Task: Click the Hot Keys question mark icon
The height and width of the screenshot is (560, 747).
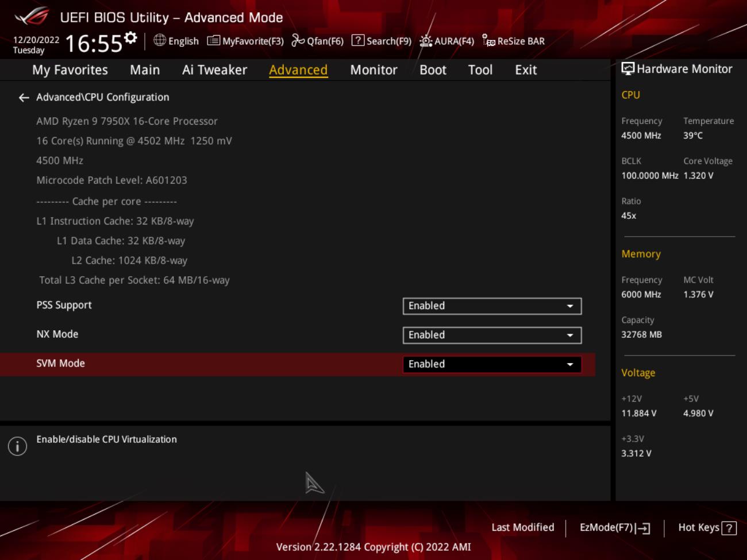Action: [x=729, y=528]
